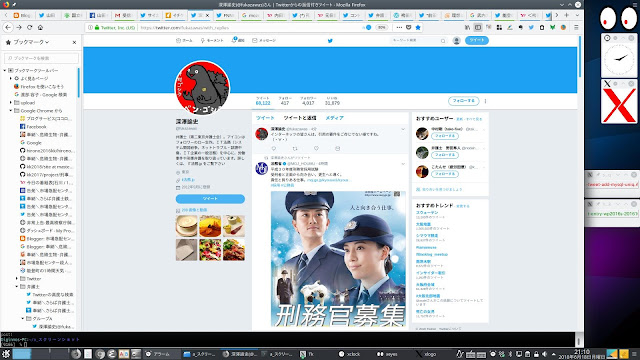This screenshot has width=640, height=360.
Task: Like the first tweet with heart icon
Action: point(316,149)
